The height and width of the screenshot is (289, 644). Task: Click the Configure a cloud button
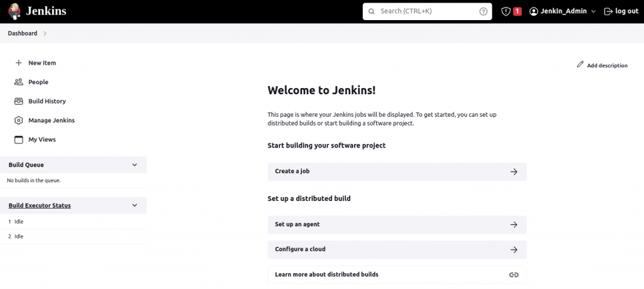coord(397,249)
